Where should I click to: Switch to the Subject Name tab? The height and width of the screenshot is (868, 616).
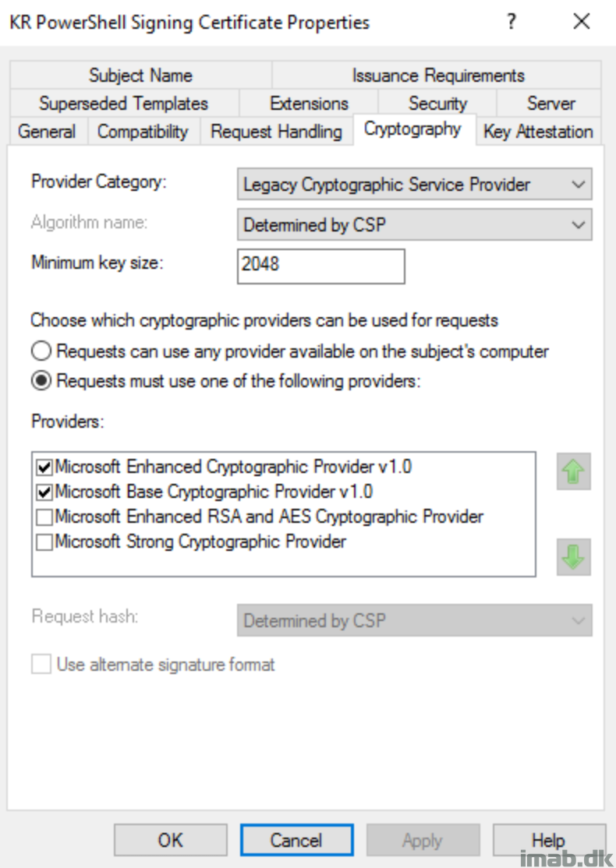140,75
